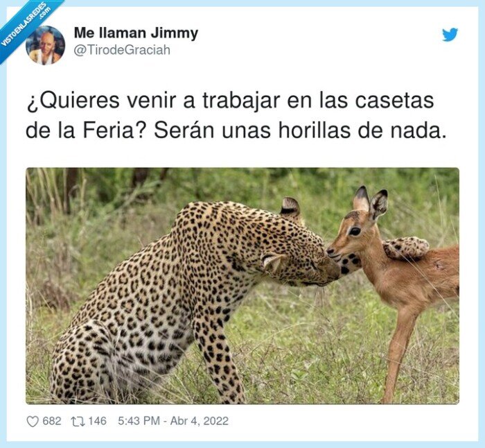Click the fawn's front leg

click(x=398, y=353)
